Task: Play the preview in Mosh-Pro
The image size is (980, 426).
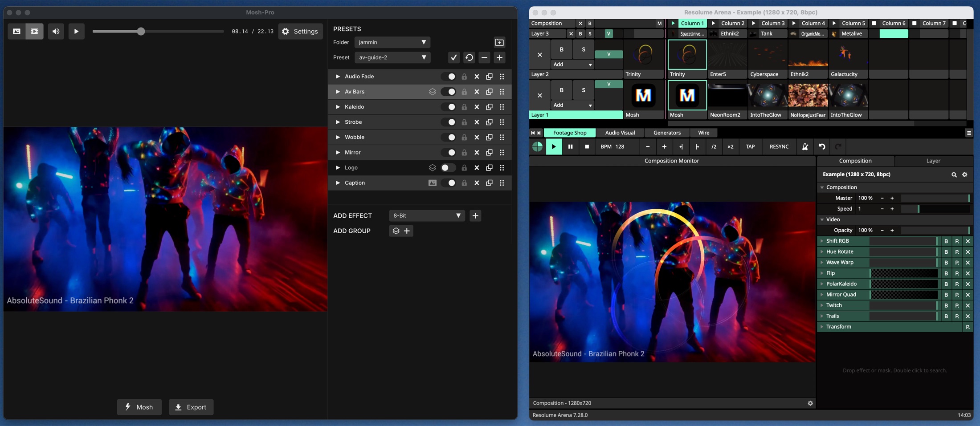Action: (76, 32)
